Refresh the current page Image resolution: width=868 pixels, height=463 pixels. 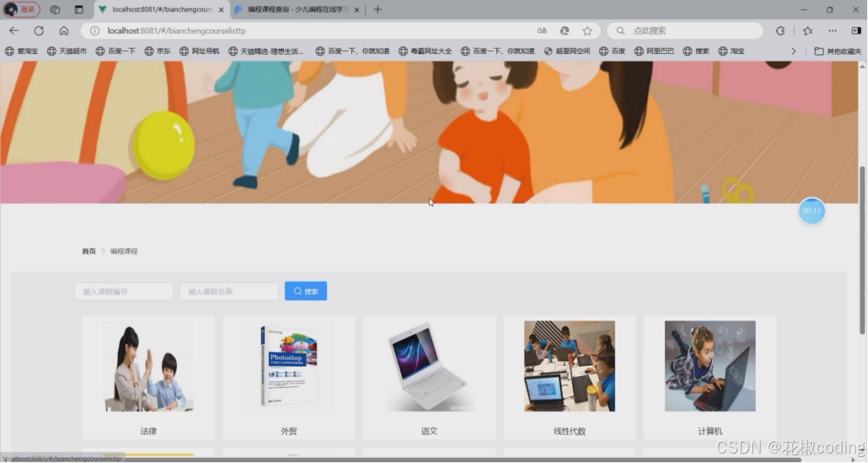click(38, 31)
